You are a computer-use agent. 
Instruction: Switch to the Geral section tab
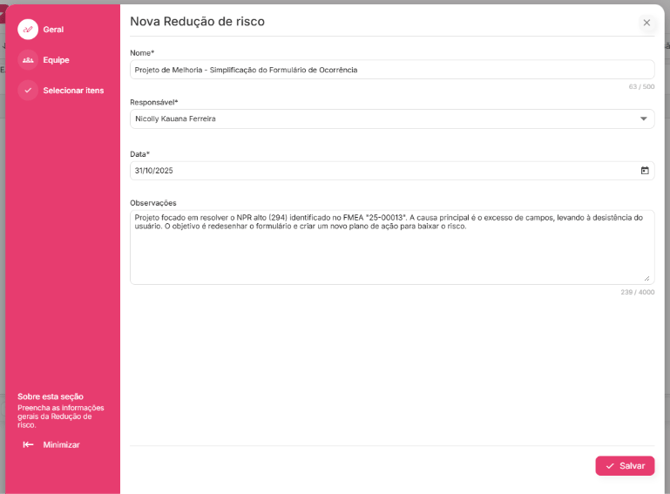(x=53, y=29)
